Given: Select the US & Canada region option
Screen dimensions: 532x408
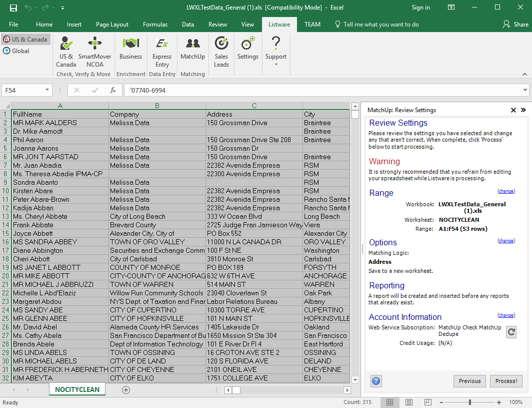Looking at the screenshot, I should [x=25, y=40].
